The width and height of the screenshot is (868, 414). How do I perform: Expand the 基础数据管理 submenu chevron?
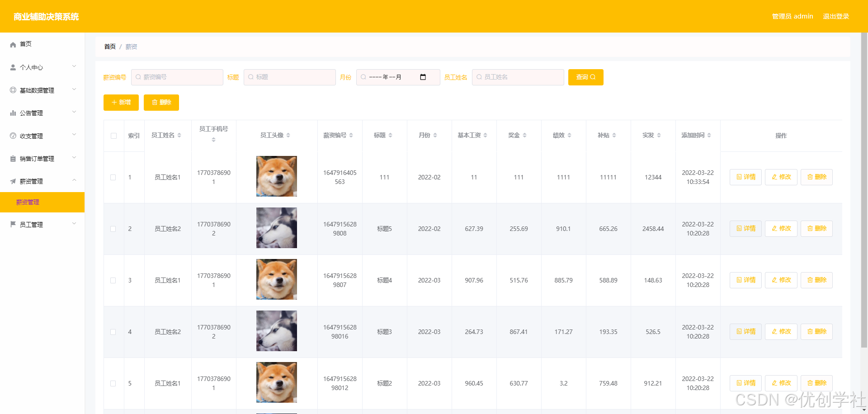click(74, 89)
